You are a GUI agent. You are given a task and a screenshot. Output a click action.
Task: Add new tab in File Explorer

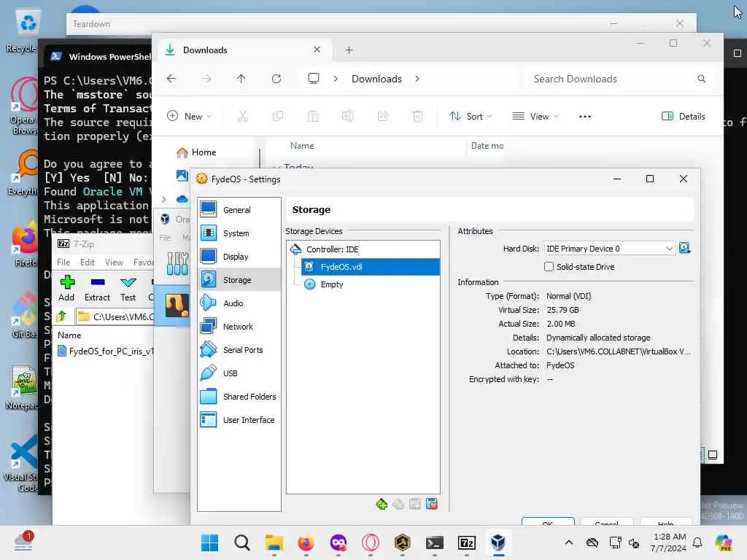[x=349, y=50]
